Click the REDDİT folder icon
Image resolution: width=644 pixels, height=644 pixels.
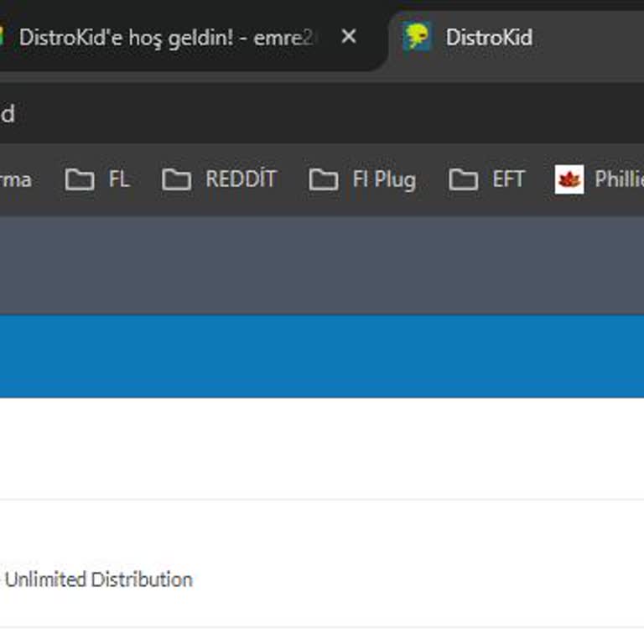(x=177, y=179)
